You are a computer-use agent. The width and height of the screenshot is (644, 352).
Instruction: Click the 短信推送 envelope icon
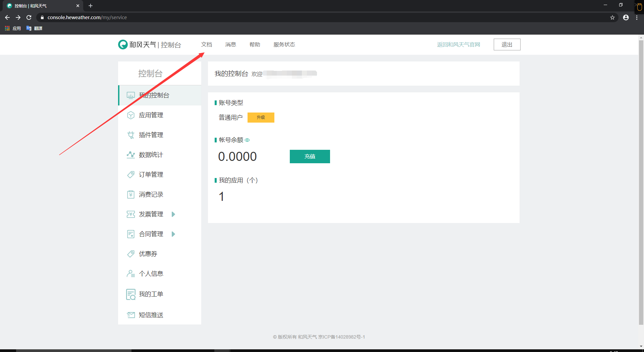pos(131,315)
